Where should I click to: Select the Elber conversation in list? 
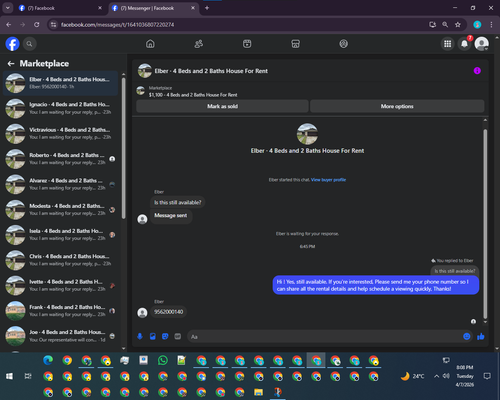[x=60, y=83]
